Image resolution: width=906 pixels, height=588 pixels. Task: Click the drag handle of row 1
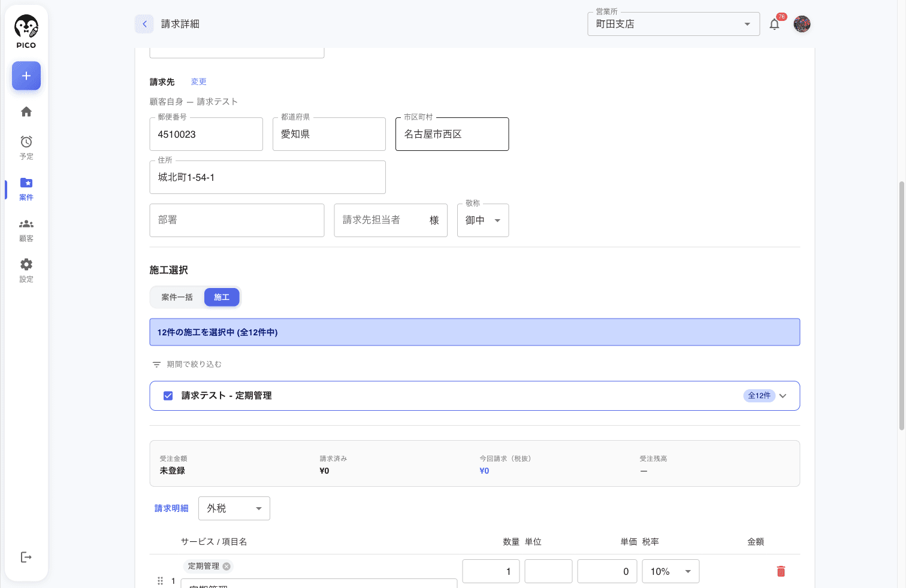[x=160, y=581]
